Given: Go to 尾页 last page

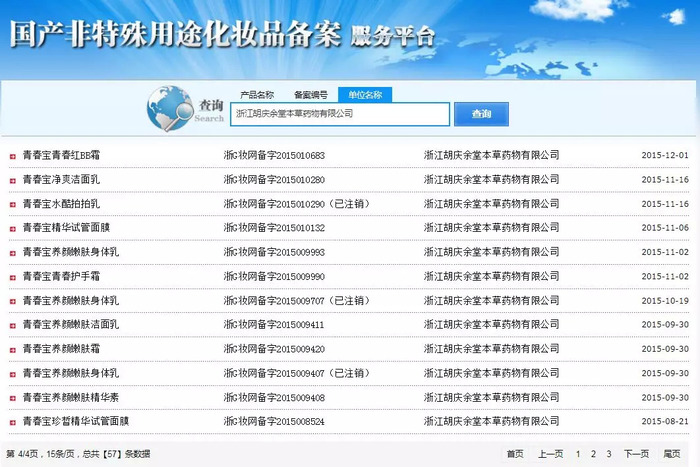Looking at the screenshot, I should pyautogui.click(x=672, y=454).
